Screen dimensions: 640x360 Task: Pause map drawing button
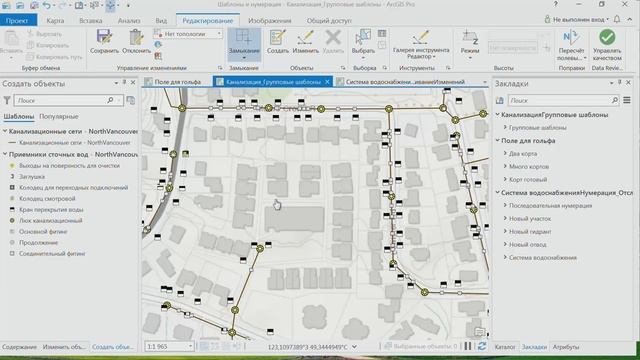[468, 346]
